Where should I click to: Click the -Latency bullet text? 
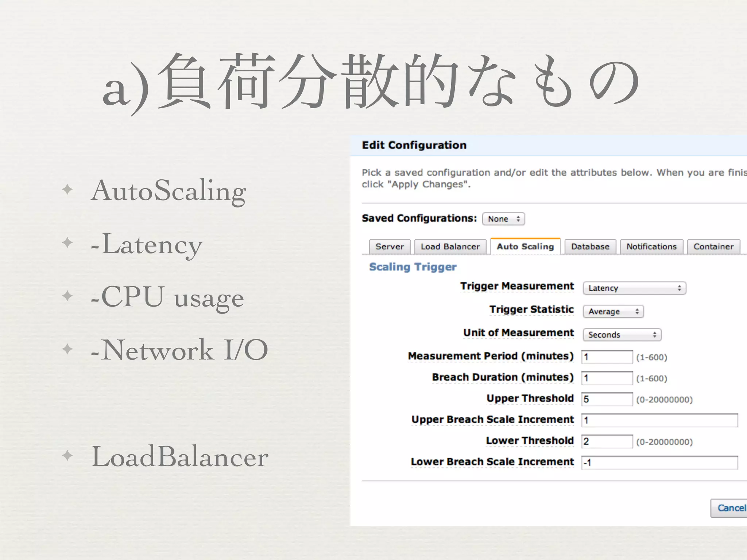(146, 245)
